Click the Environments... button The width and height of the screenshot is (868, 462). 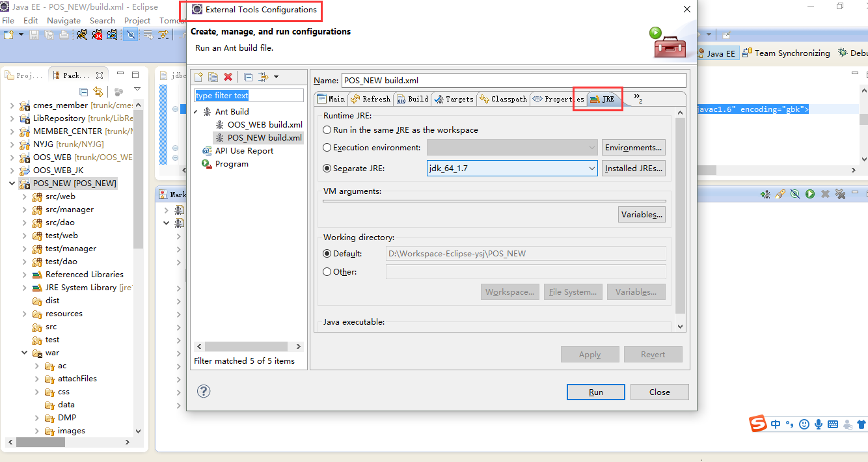(634, 148)
